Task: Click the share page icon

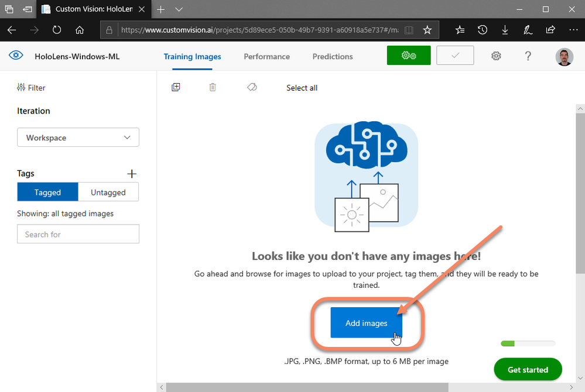Action: (550, 30)
